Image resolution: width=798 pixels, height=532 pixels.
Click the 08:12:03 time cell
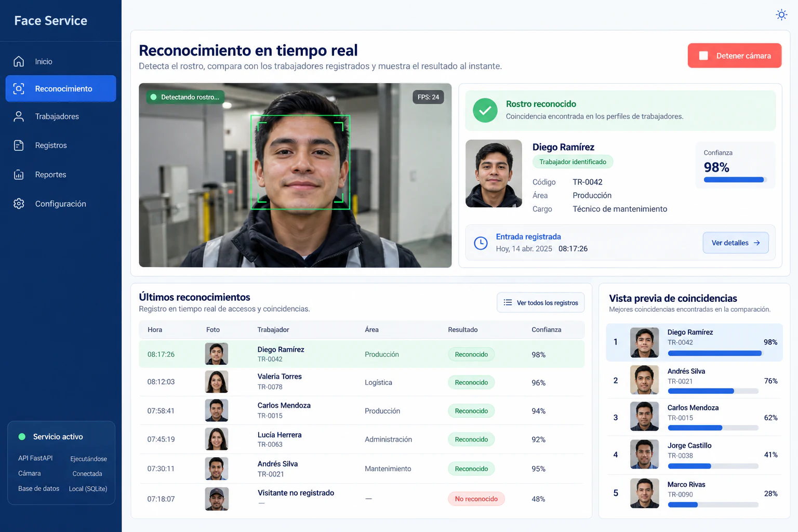pyautogui.click(x=161, y=382)
